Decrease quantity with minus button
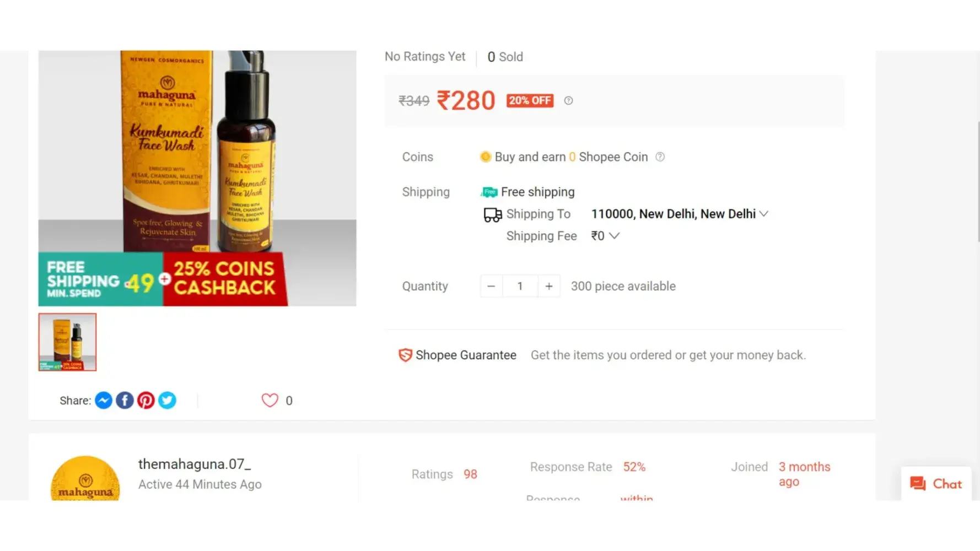 pos(491,286)
